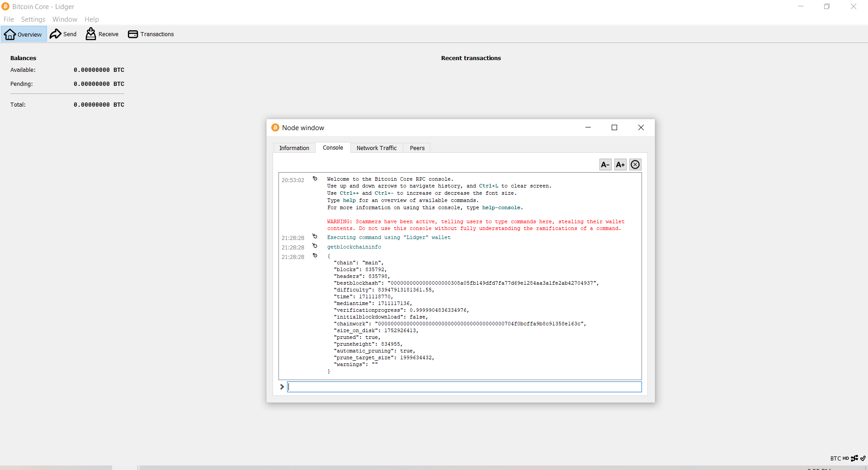Click the "initialblockdownload": false line
868x470 pixels.
[x=381, y=317]
